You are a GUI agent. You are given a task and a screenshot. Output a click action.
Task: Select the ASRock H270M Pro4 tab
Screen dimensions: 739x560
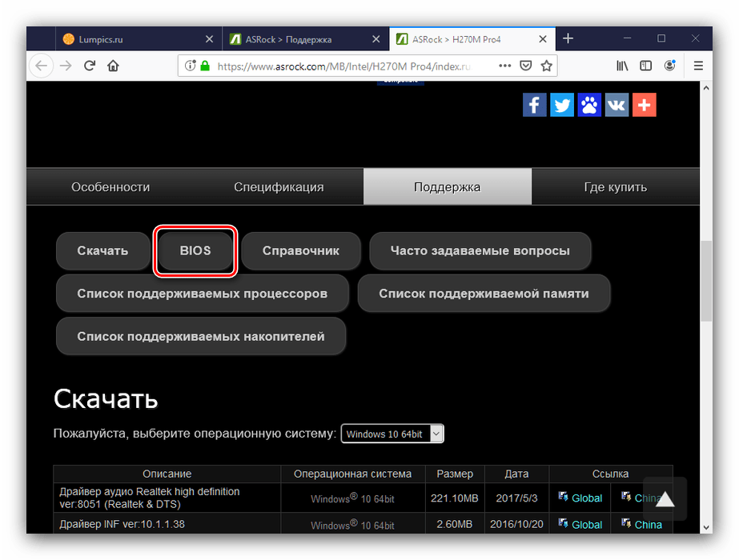tap(472, 39)
